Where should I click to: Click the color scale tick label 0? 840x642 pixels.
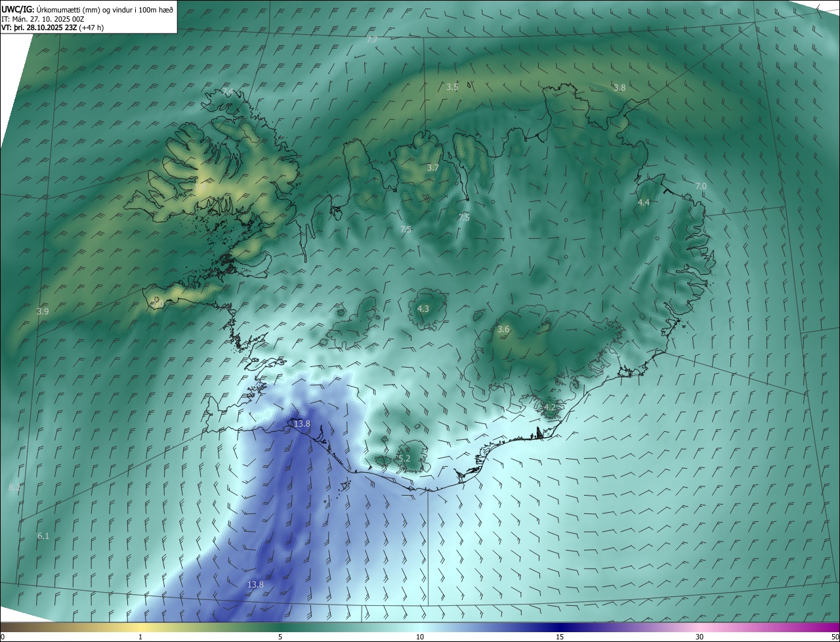pos(3,637)
